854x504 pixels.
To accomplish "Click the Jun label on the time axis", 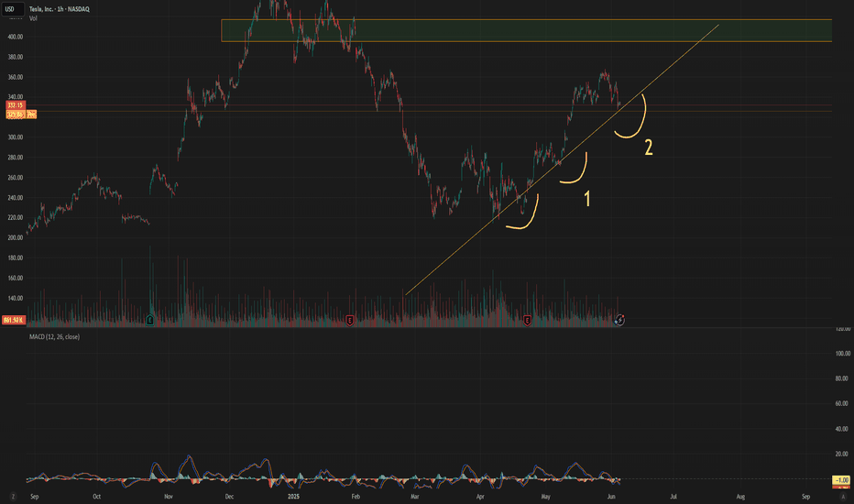I will pyautogui.click(x=611, y=497).
